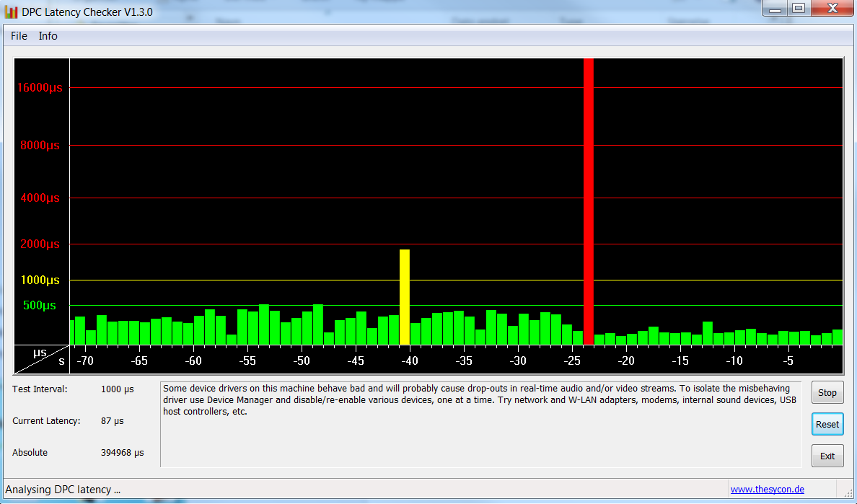Image resolution: width=857 pixels, height=504 pixels.
Task: Click the Current Latency label
Action: coord(46,421)
